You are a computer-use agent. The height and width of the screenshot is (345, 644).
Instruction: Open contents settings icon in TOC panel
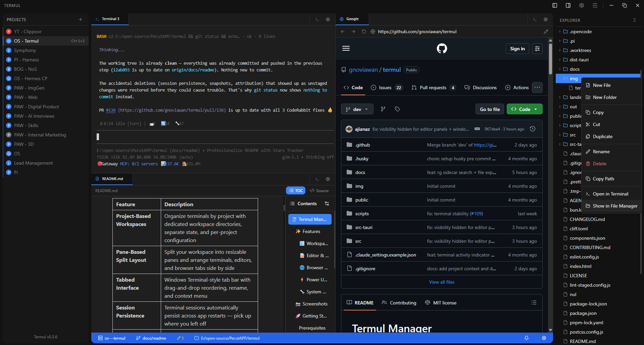click(x=327, y=204)
